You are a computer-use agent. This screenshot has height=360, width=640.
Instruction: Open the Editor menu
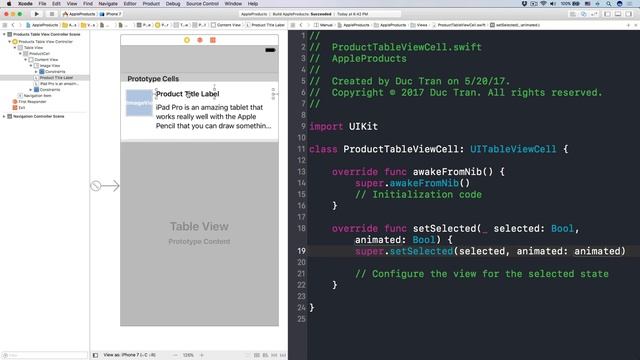(x=130, y=4)
